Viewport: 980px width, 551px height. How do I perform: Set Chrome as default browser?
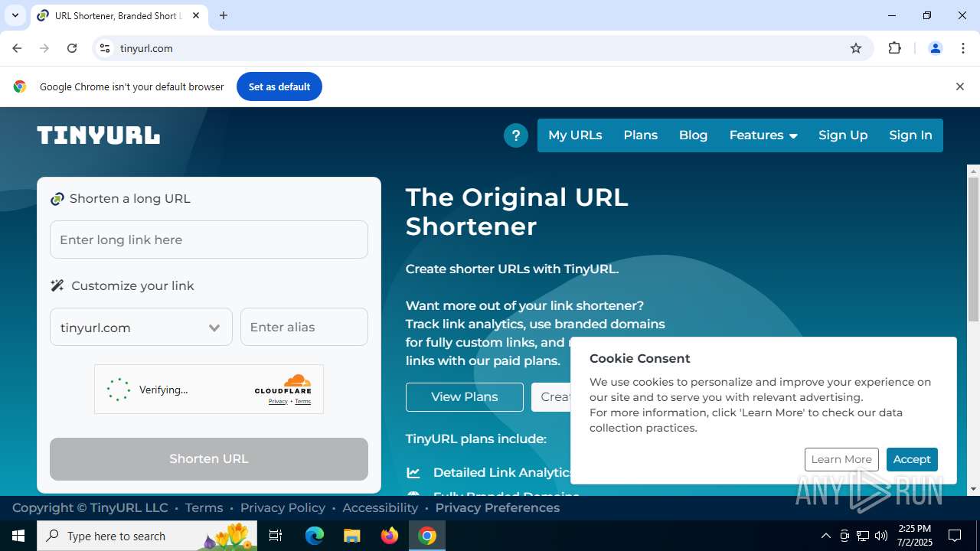pos(279,86)
